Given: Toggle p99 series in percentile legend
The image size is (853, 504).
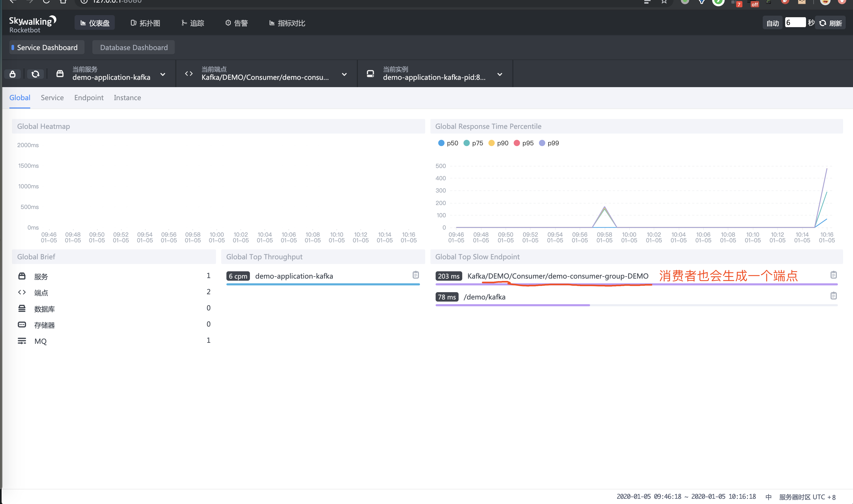Looking at the screenshot, I should click(549, 143).
